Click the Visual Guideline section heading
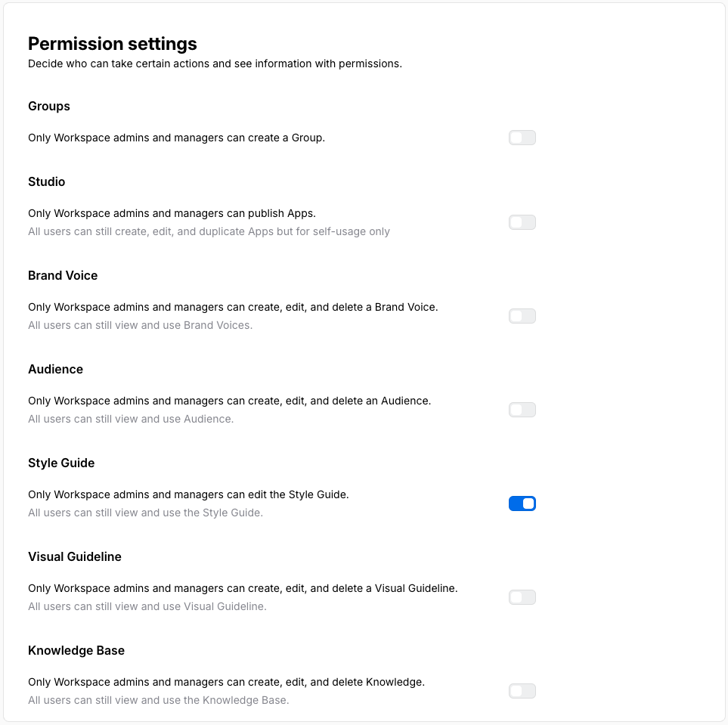This screenshot has width=728, height=725. tap(74, 556)
